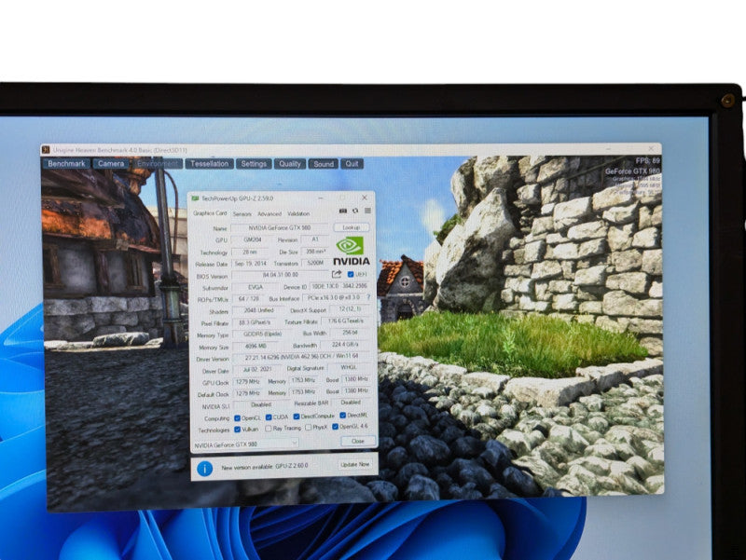
Task: Click the GPU name field
Action: (280, 227)
